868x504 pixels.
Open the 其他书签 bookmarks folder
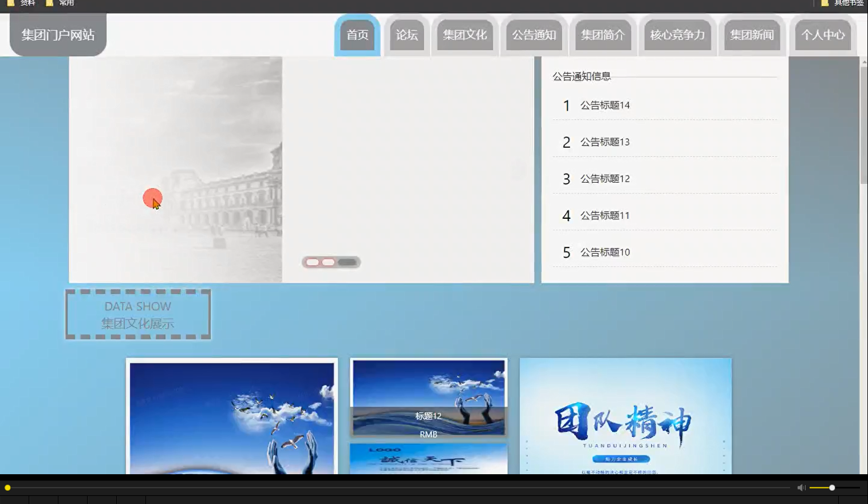pos(847,3)
